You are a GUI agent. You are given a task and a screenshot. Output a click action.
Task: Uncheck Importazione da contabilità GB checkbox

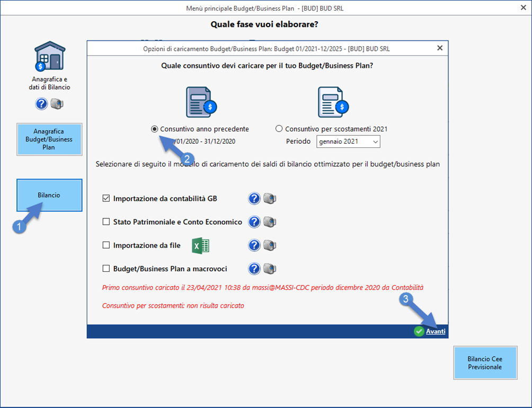click(x=106, y=199)
